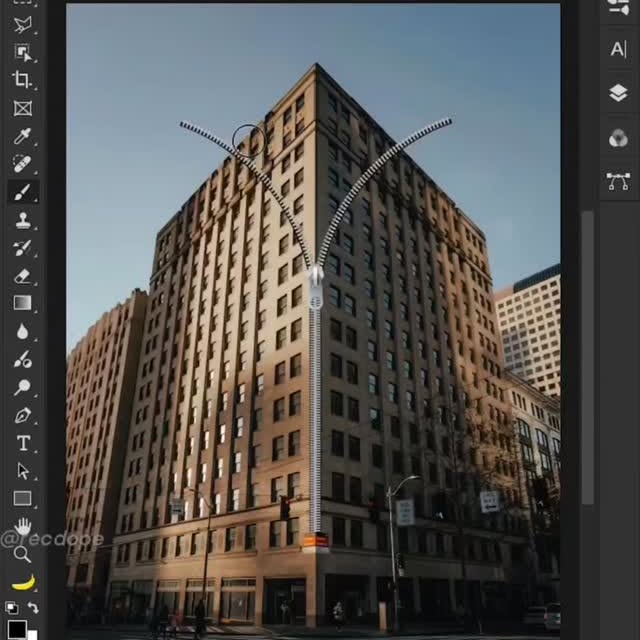Reset to default foreground and background colors
Viewport: 640px width, 640px height.
(11, 608)
